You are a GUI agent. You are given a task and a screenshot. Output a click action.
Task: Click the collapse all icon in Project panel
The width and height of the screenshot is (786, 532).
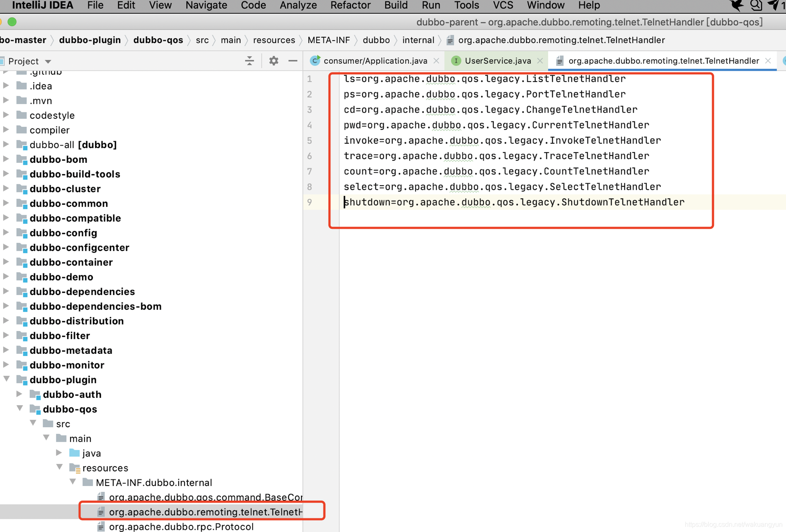(250, 61)
